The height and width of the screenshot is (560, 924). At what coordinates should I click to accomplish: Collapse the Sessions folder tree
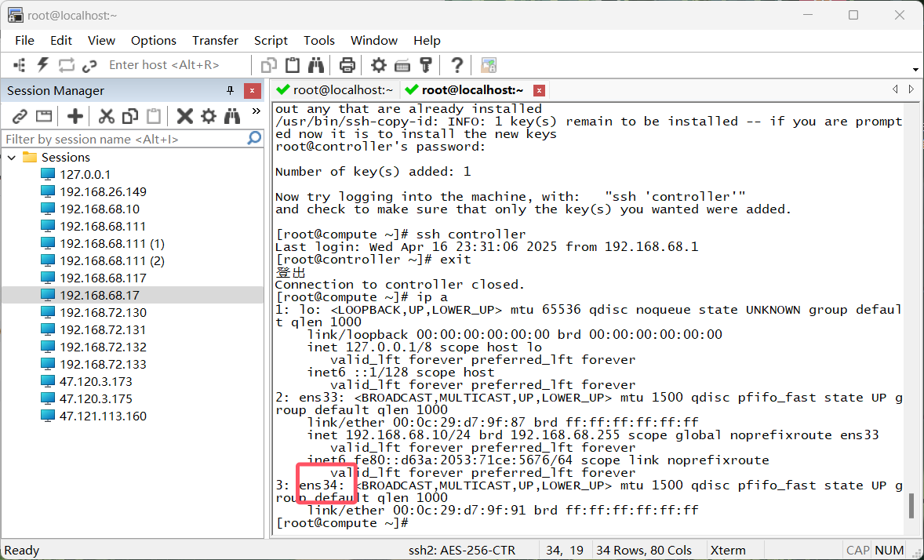(12, 158)
